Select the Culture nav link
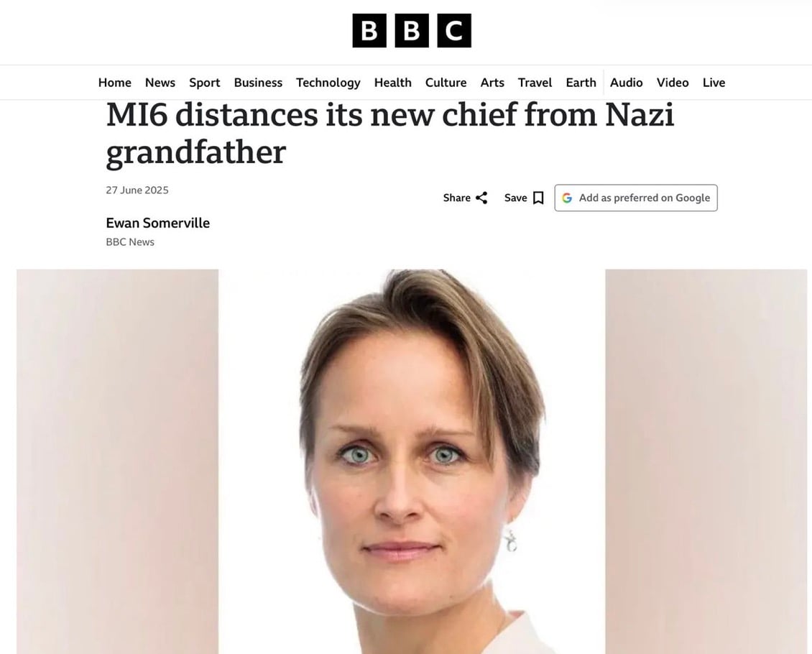This screenshot has height=654, width=812. 446,83
